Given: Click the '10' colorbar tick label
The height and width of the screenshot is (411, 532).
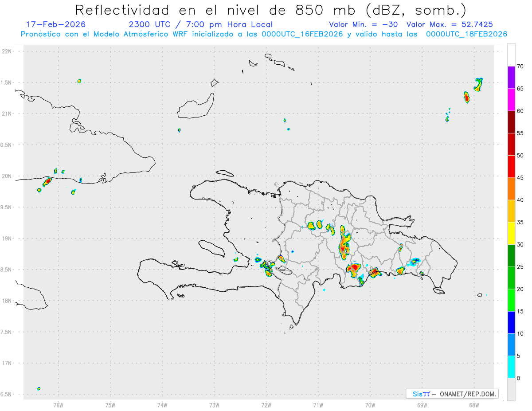Looking at the screenshot, I should point(520,334).
